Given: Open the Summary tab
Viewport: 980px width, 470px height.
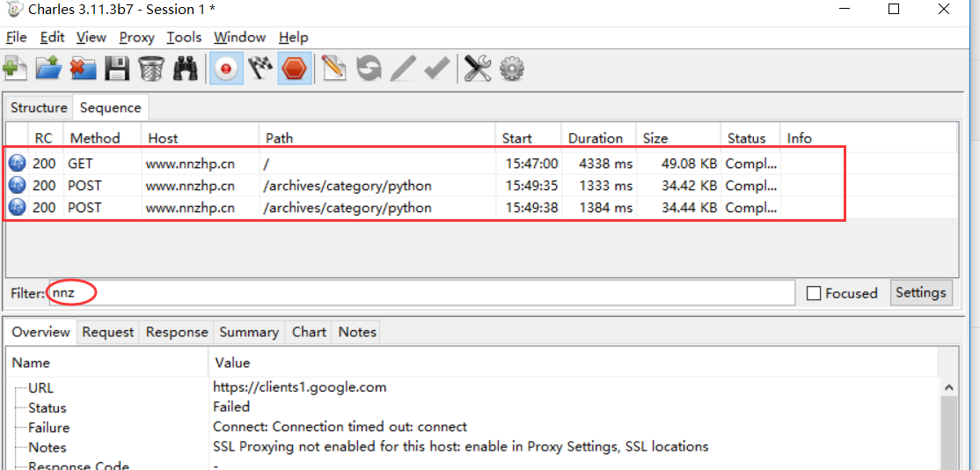Looking at the screenshot, I should point(249,332).
